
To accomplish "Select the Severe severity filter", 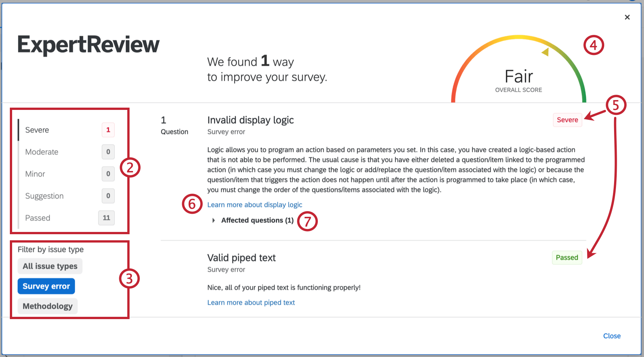I will [x=37, y=130].
